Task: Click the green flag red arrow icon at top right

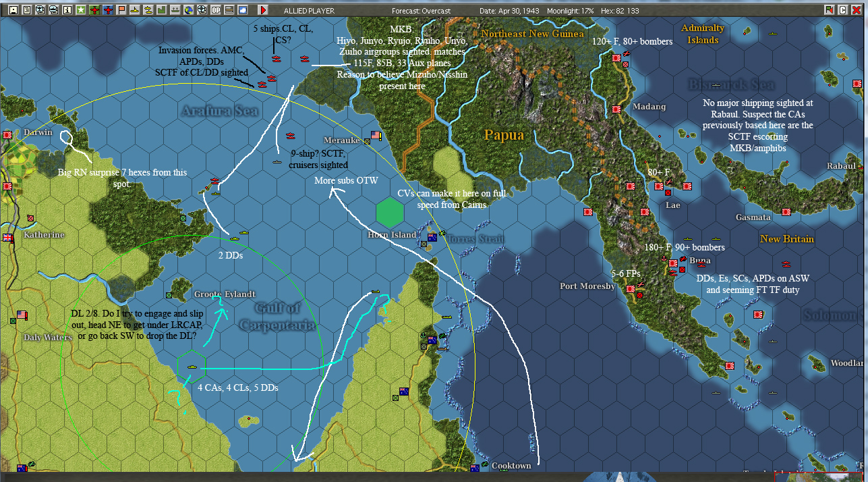Action: click(830, 10)
